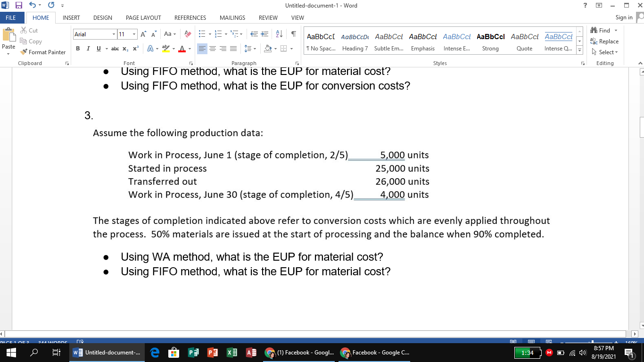The height and width of the screenshot is (362, 644).
Task: Expand the Styles gallery with More arrow
Action: pyautogui.click(x=580, y=51)
